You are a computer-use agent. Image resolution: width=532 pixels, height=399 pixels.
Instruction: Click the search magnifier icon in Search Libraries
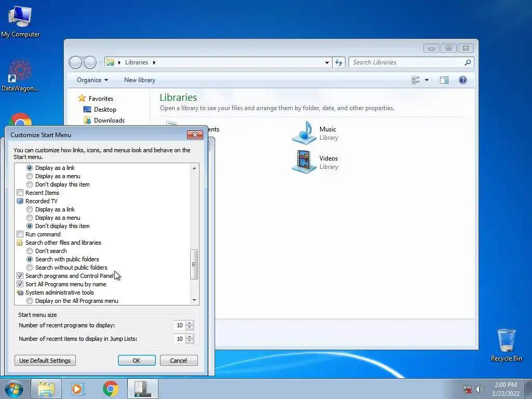pyautogui.click(x=468, y=62)
